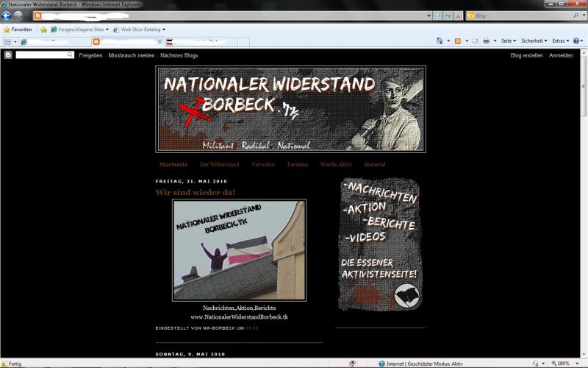This screenshot has width=588, height=368.
Task: Expand Web Slice-Katalog dropdown
Action: coord(164,29)
